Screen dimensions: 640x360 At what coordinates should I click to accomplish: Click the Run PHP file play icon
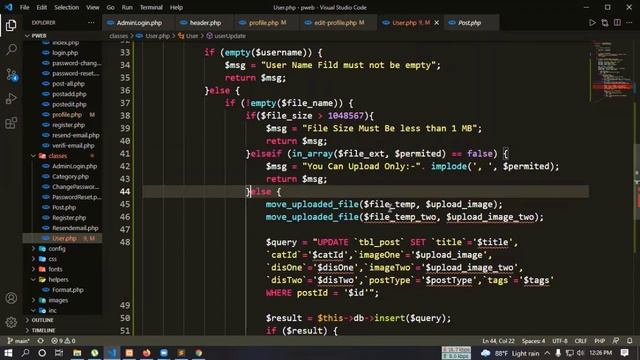592,23
